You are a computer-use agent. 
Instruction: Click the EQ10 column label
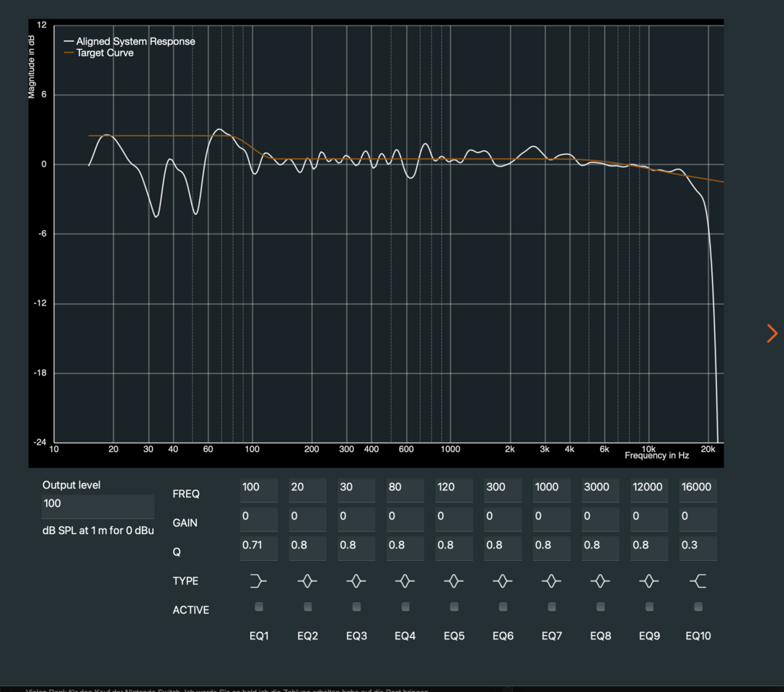pyautogui.click(x=698, y=636)
